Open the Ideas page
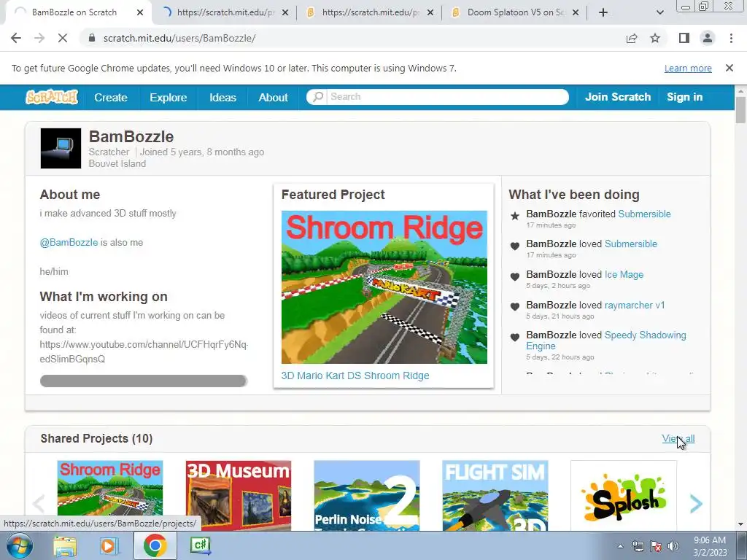747x560 pixels. coord(222,97)
